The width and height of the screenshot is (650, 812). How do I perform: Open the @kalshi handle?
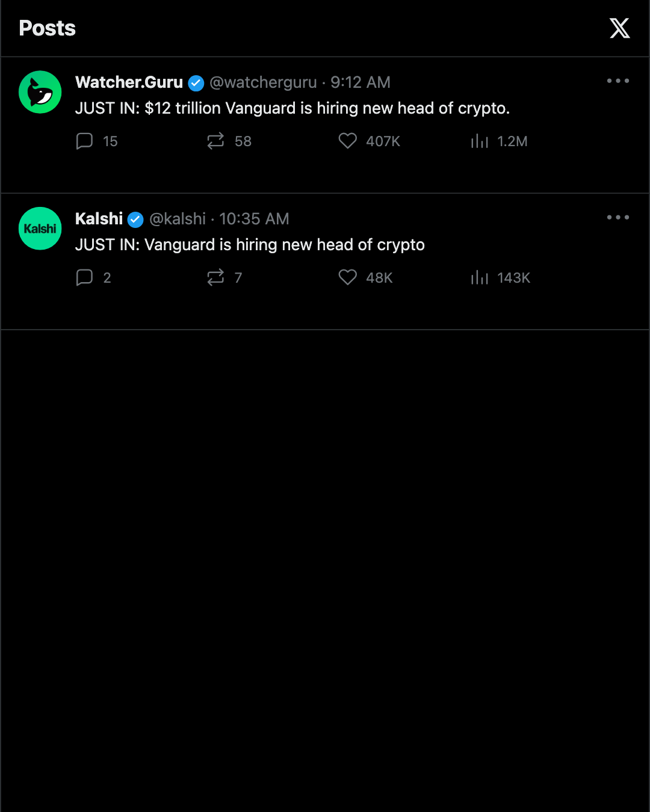[x=178, y=219]
